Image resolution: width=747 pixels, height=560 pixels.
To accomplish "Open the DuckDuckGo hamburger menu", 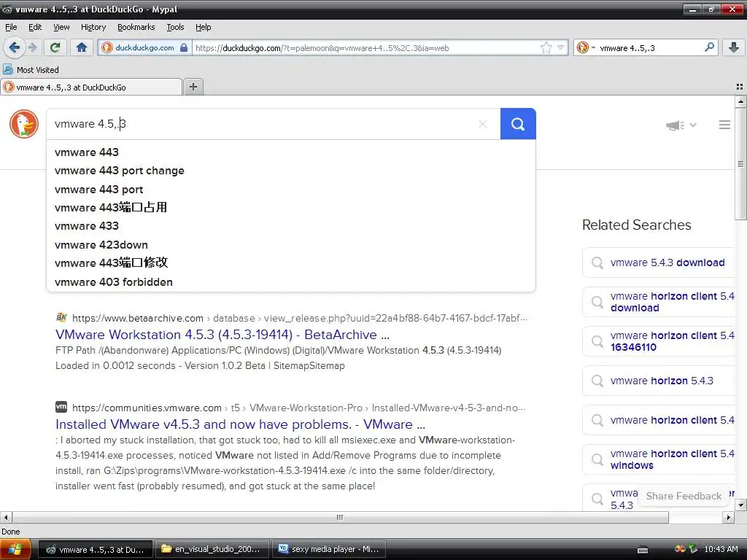I will (x=724, y=125).
